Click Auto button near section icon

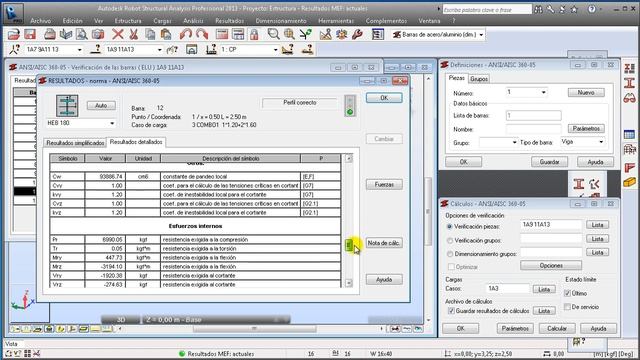point(101,106)
